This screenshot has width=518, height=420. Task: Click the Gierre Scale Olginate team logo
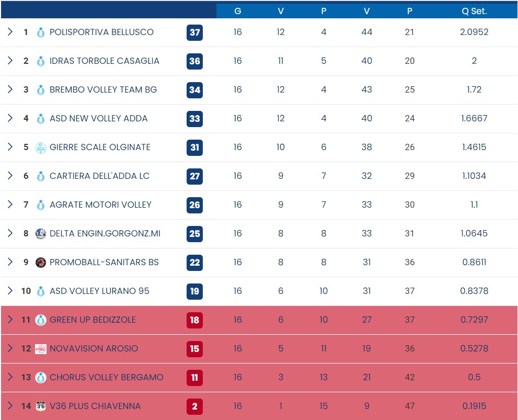pyautogui.click(x=41, y=147)
